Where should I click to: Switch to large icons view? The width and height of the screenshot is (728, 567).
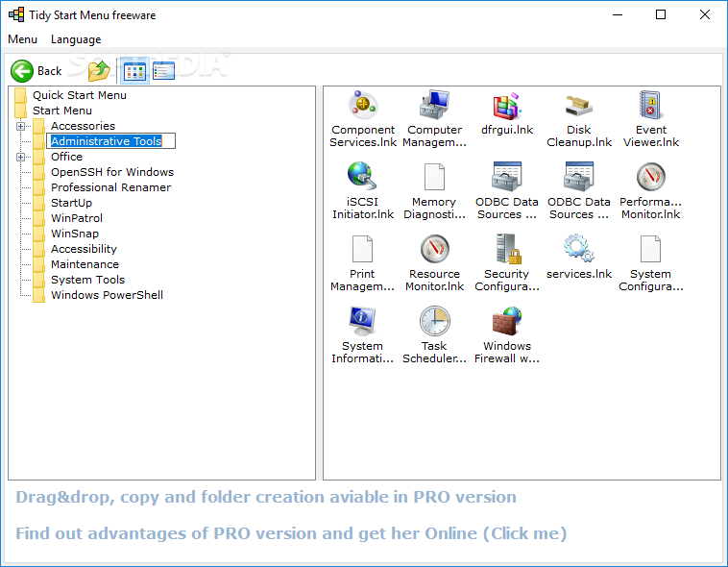click(x=134, y=71)
